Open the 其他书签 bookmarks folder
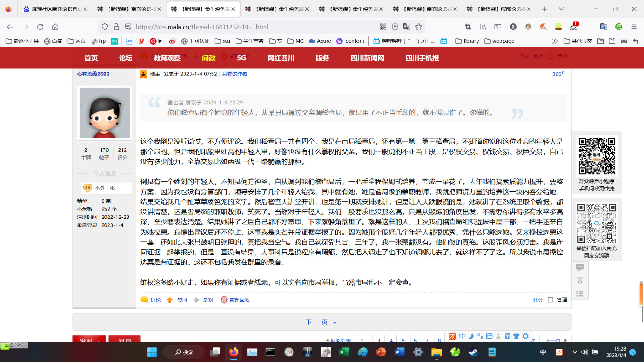 (x=578, y=41)
